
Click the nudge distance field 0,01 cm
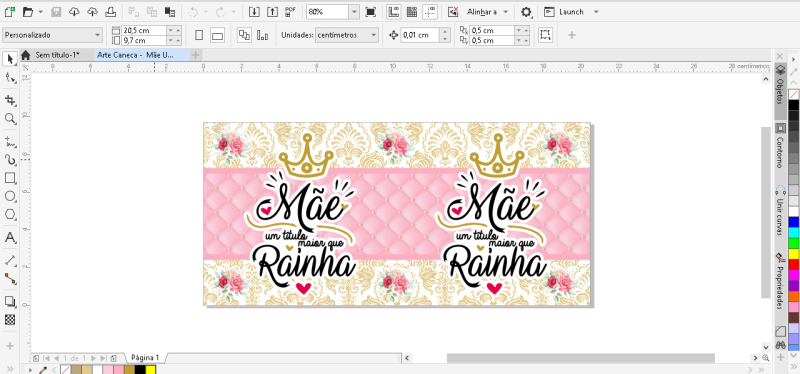[420, 35]
